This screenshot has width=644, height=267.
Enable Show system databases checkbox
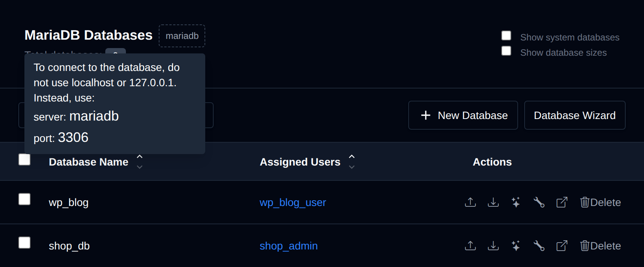506,35
